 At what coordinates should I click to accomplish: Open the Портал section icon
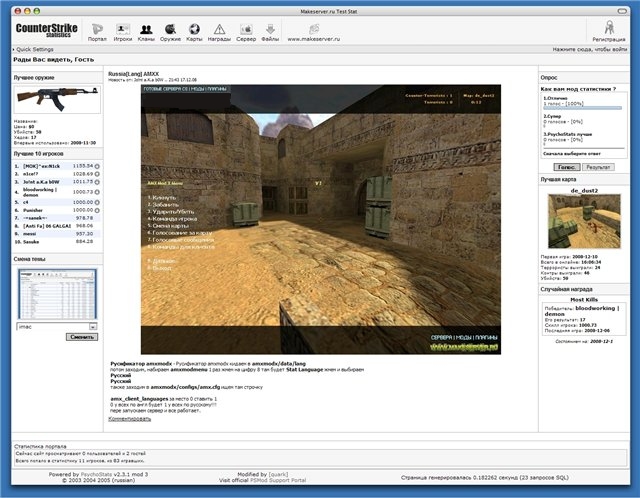click(x=97, y=32)
